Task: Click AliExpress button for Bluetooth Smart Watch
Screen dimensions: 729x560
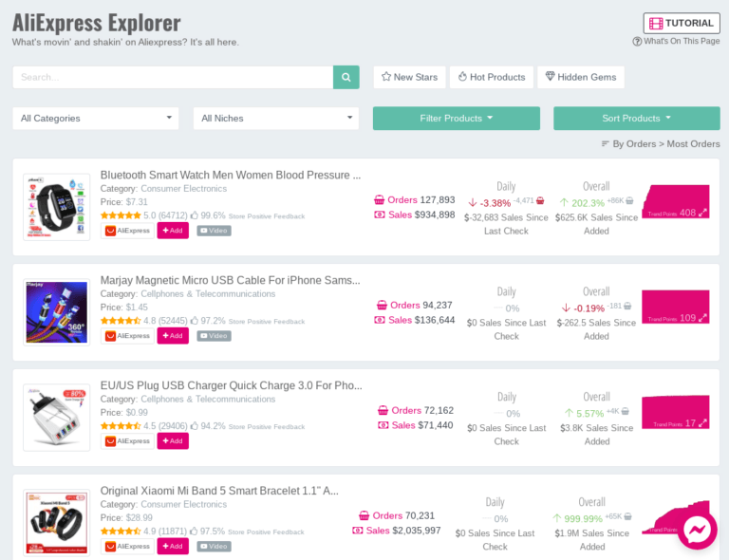Action: 127,231
